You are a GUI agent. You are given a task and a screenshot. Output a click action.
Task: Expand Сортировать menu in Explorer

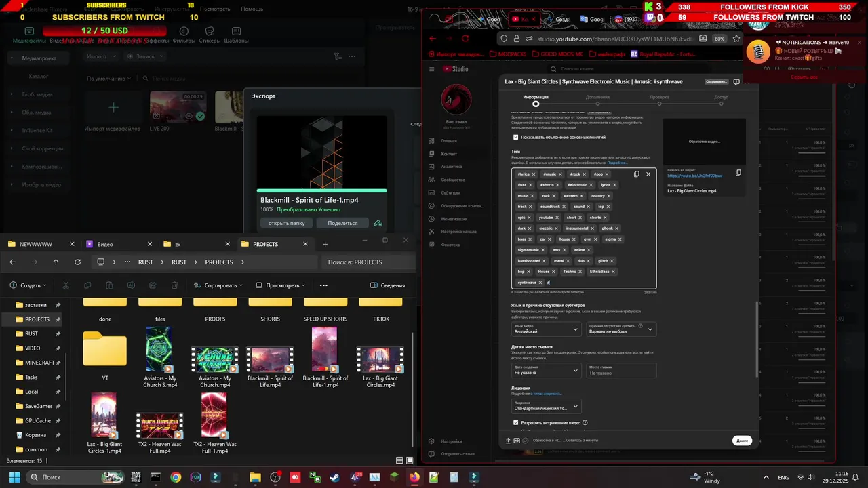[x=218, y=285]
